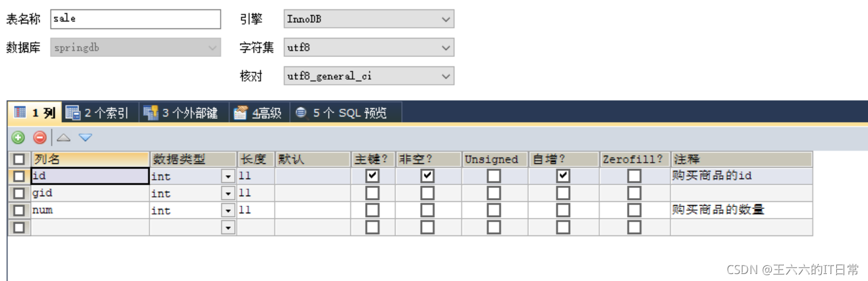Screen dimensions: 868x281
Task: Click the comment 购买商品的id cell
Action: [741, 176]
